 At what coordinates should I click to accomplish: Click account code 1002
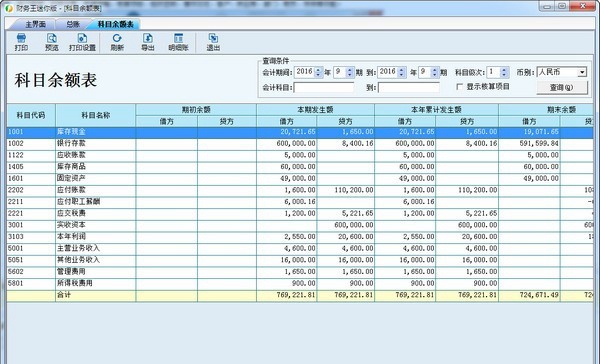click(16, 144)
